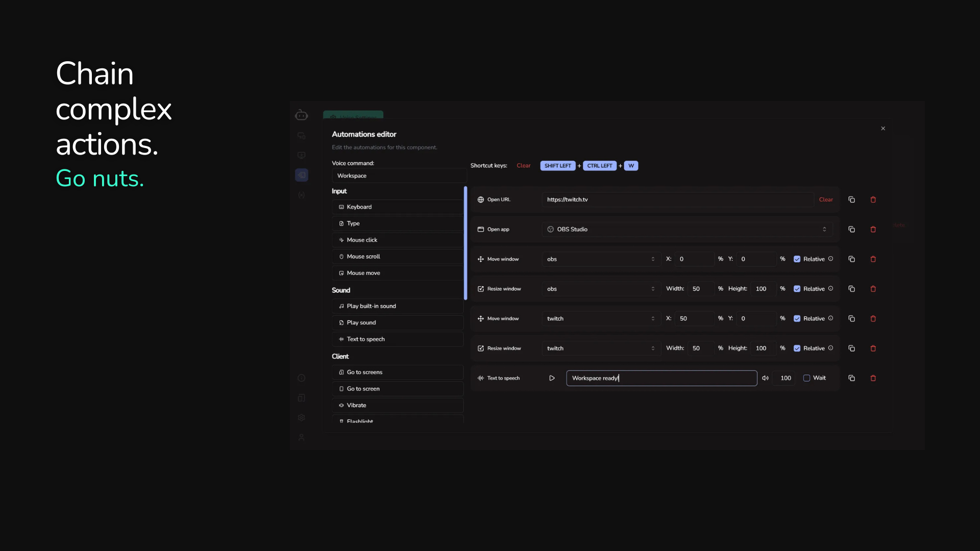Select the highlighted Automations icon in the sidebar
Viewport: 980px width, 551px height.
click(302, 175)
